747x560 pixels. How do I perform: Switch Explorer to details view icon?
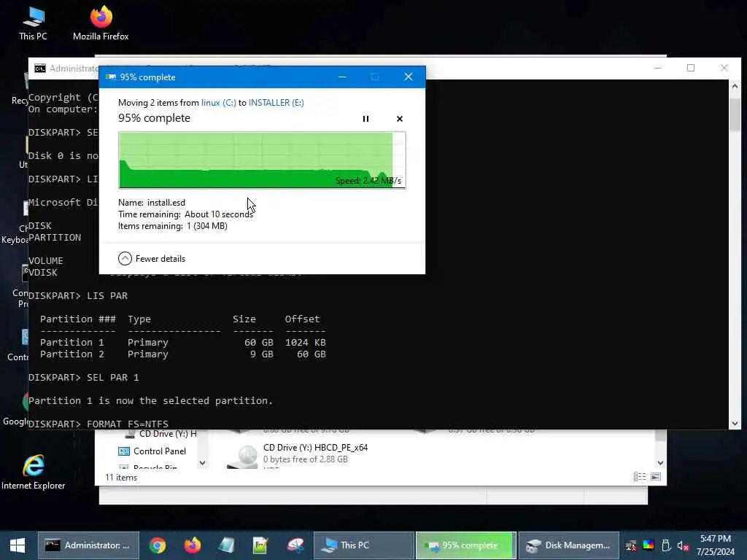[x=640, y=477]
